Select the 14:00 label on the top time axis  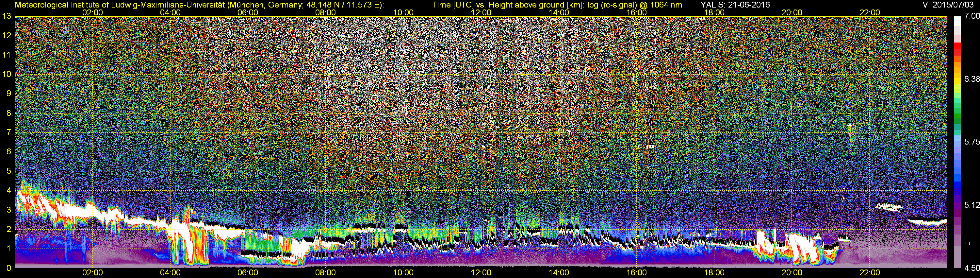pyautogui.click(x=559, y=12)
